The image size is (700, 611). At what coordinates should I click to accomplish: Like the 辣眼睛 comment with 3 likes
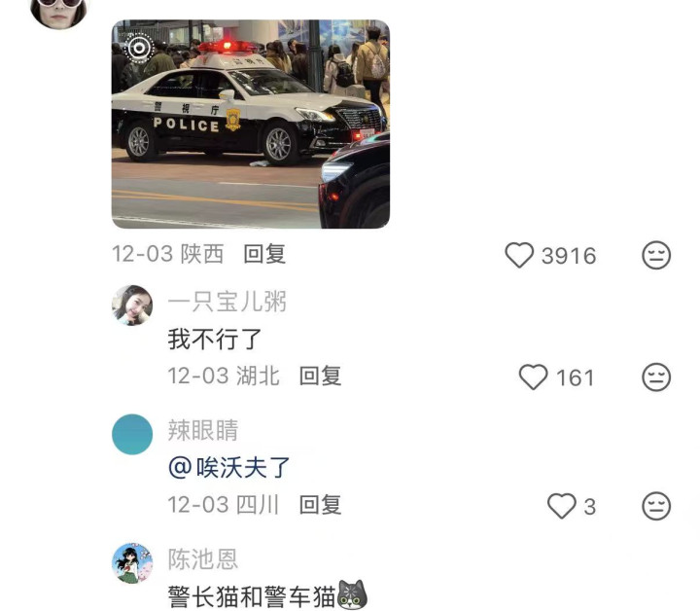point(562,506)
